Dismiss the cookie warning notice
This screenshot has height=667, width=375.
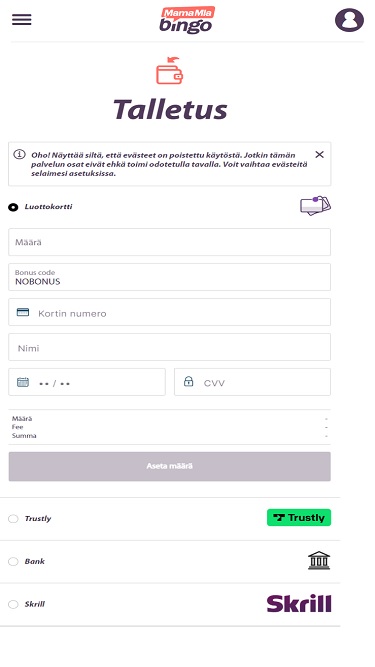click(x=319, y=154)
